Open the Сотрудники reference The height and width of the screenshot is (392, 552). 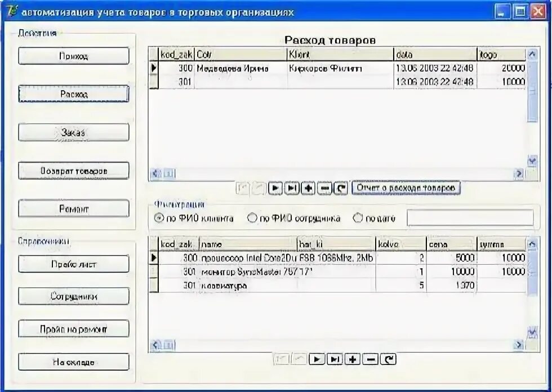tap(74, 296)
